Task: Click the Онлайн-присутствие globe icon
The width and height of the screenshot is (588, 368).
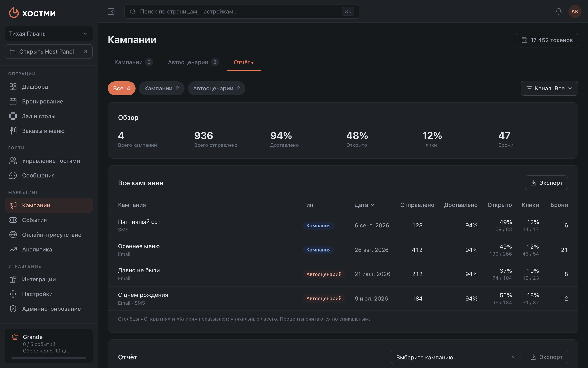Action: (x=13, y=235)
